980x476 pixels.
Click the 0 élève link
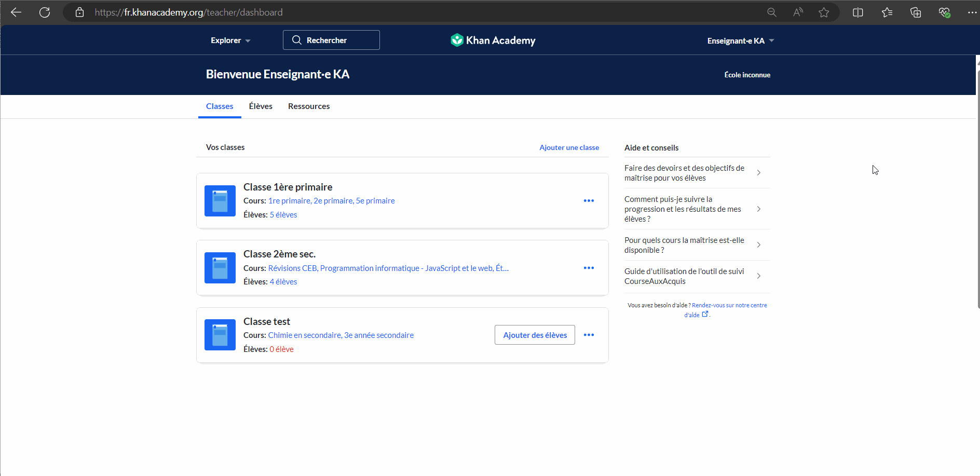tap(281, 349)
